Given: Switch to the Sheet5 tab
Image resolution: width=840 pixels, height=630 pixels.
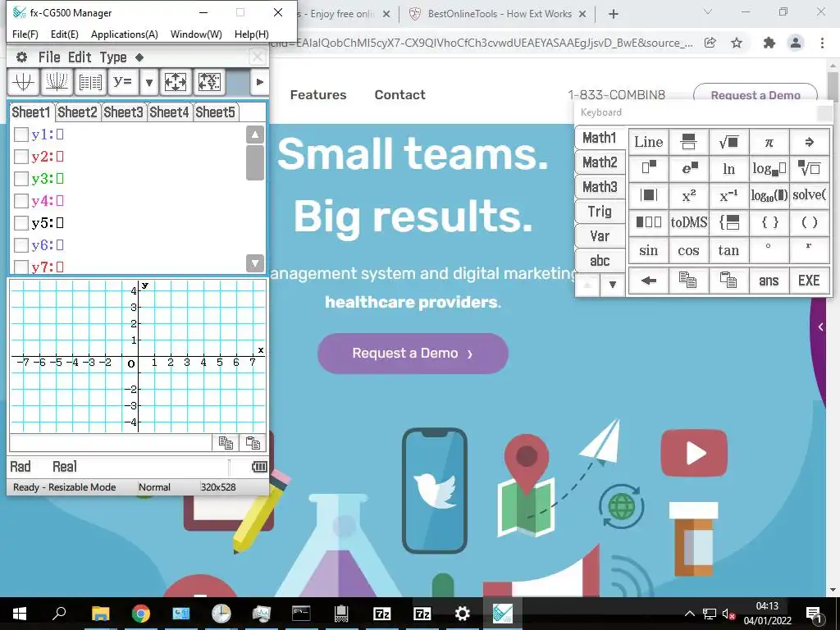Looking at the screenshot, I should pyautogui.click(x=216, y=112).
